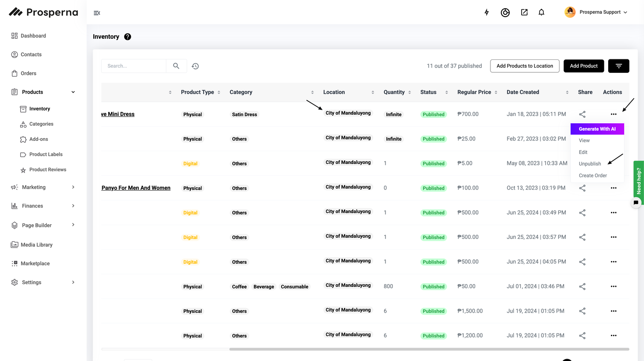Collapse the sidebar with the menu icon
The width and height of the screenshot is (644, 361).
click(x=97, y=13)
